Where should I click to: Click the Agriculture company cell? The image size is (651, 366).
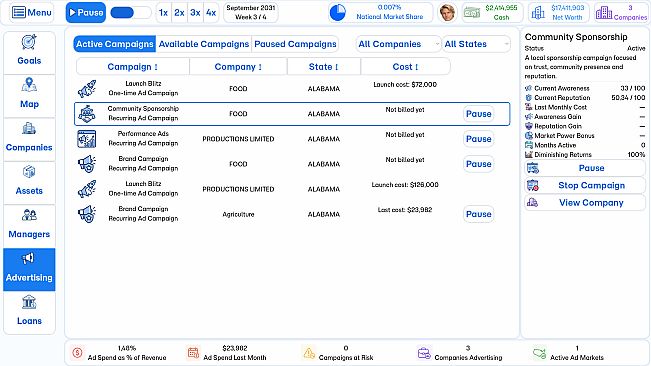[x=238, y=215]
